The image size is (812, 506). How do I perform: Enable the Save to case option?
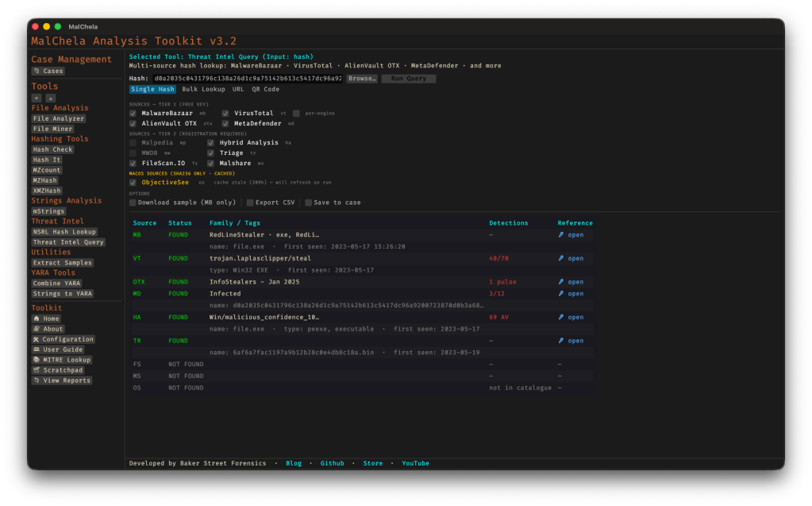pos(309,203)
